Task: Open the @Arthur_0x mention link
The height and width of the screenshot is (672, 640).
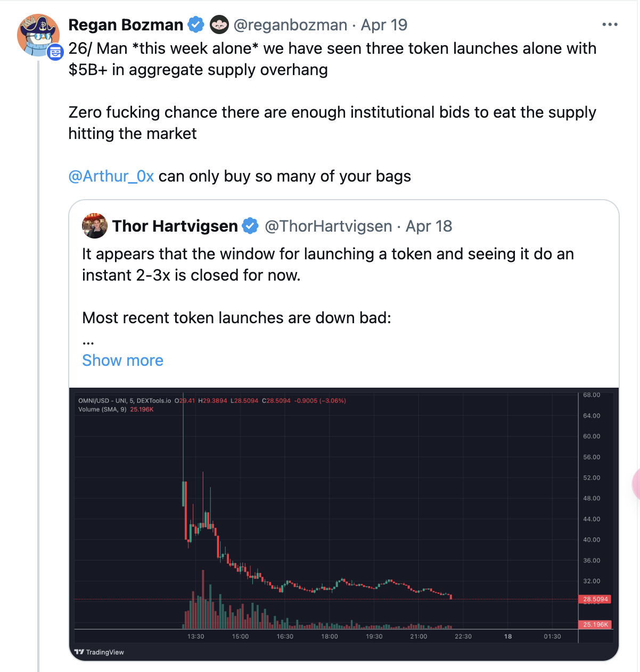Action: pyautogui.click(x=111, y=176)
